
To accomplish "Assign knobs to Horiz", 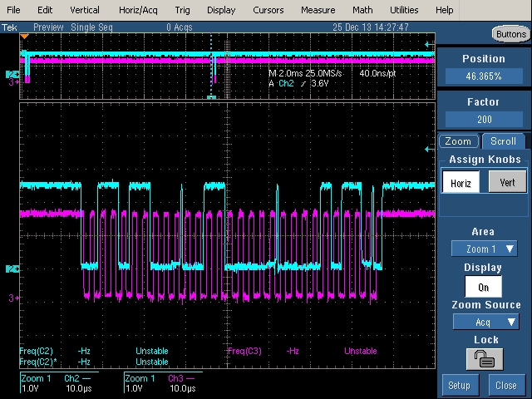I will (x=461, y=183).
